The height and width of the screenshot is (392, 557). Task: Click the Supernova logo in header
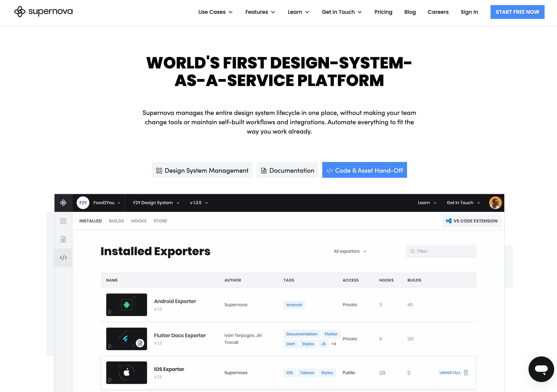(43, 12)
